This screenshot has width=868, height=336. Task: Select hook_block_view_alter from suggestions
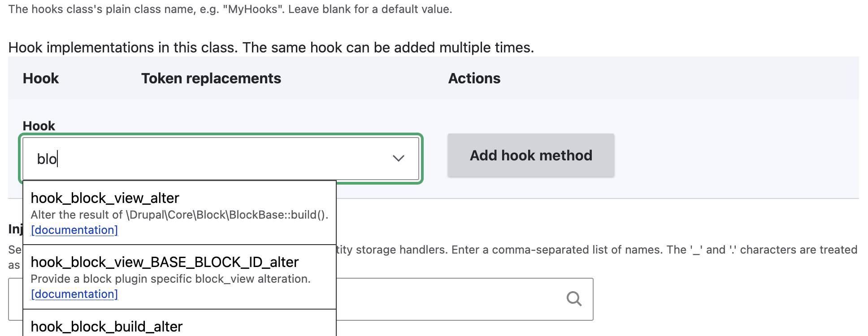click(105, 198)
